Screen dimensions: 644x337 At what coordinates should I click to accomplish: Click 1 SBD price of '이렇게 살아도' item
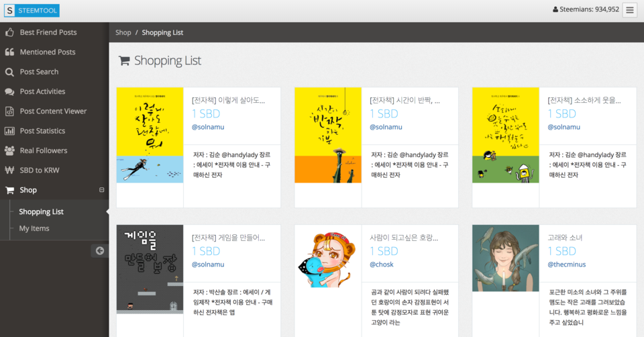click(x=206, y=114)
